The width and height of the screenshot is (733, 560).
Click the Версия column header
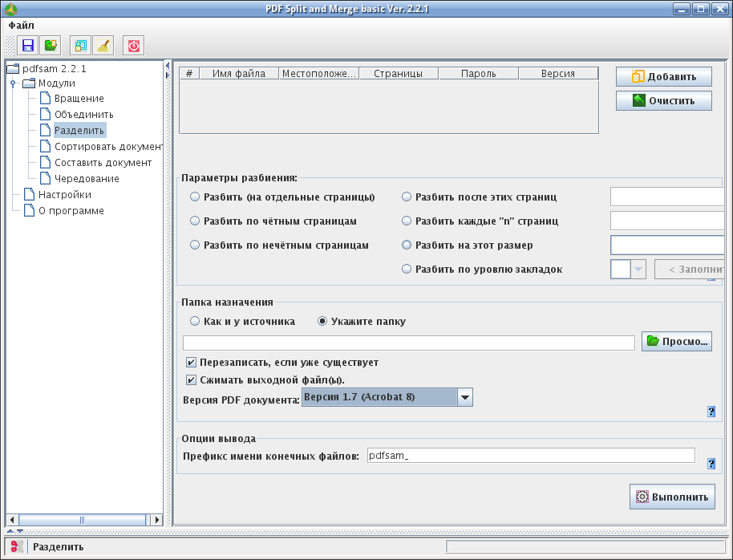tap(558, 74)
